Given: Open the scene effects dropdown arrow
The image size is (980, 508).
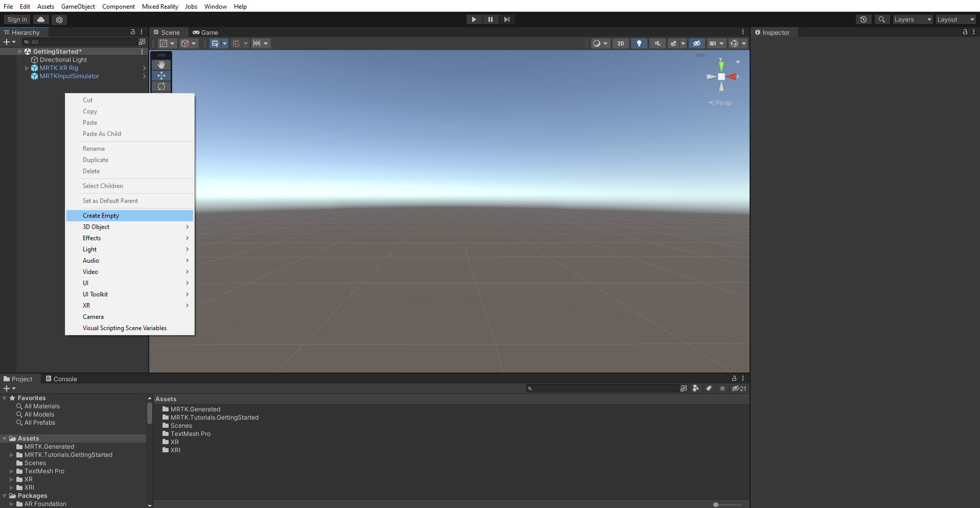Looking at the screenshot, I should pos(683,43).
